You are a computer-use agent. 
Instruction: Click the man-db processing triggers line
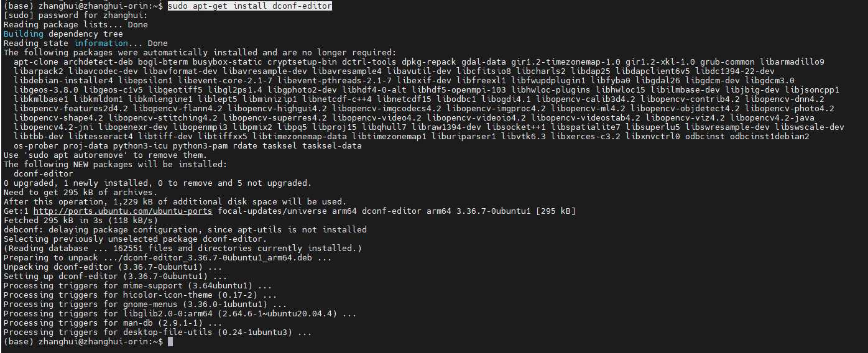pyautogui.click(x=113, y=323)
